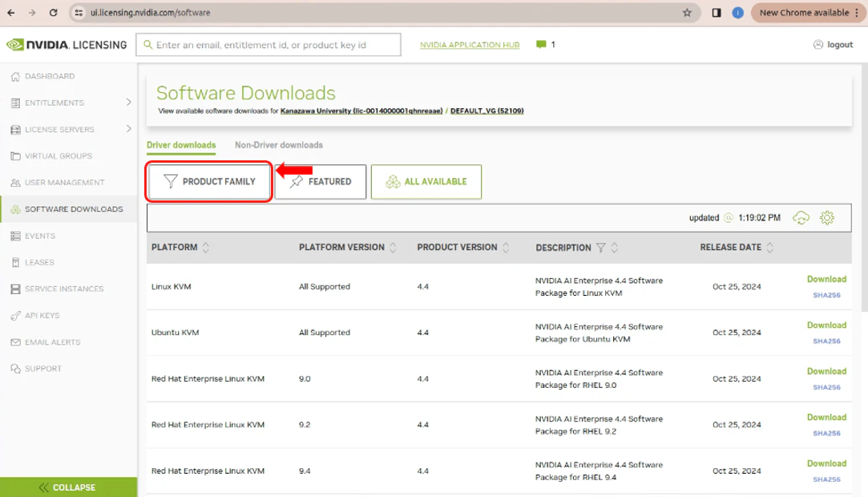The width and height of the screenshot is (868, 497).
Task: Open Kanazawa University organization link
Action: 361,111
